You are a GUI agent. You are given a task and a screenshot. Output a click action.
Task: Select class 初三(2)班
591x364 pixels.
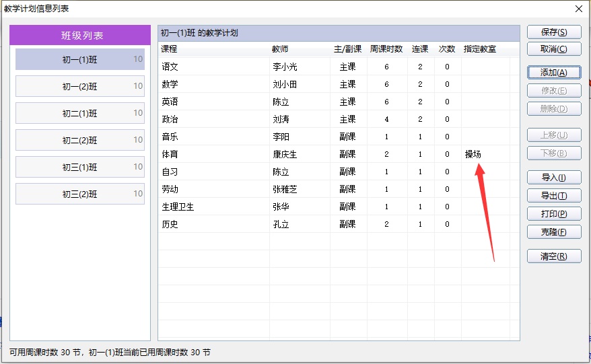tap(80, 194)
